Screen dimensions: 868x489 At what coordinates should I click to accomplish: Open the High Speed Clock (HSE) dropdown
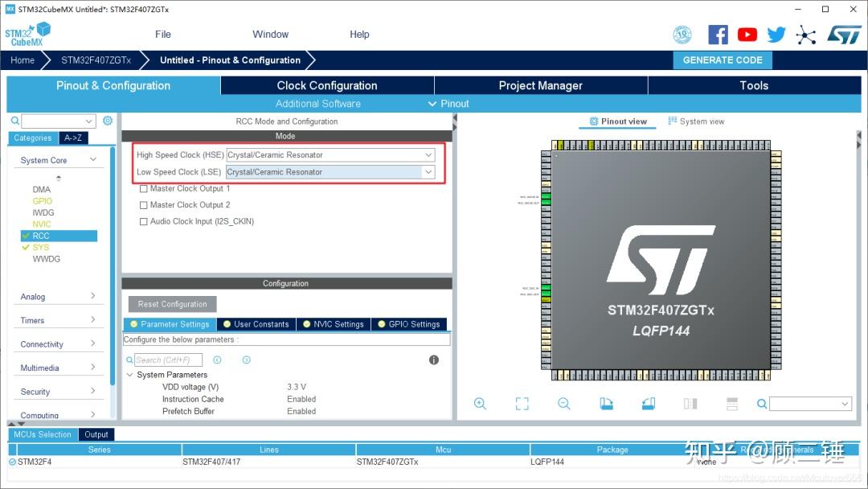pos(428,154)
